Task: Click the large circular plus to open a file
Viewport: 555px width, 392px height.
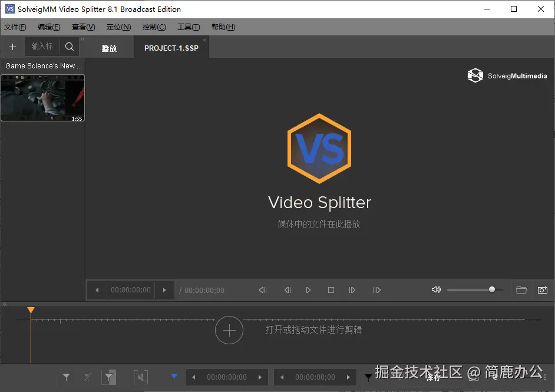Action: click(x=229, y=330)
